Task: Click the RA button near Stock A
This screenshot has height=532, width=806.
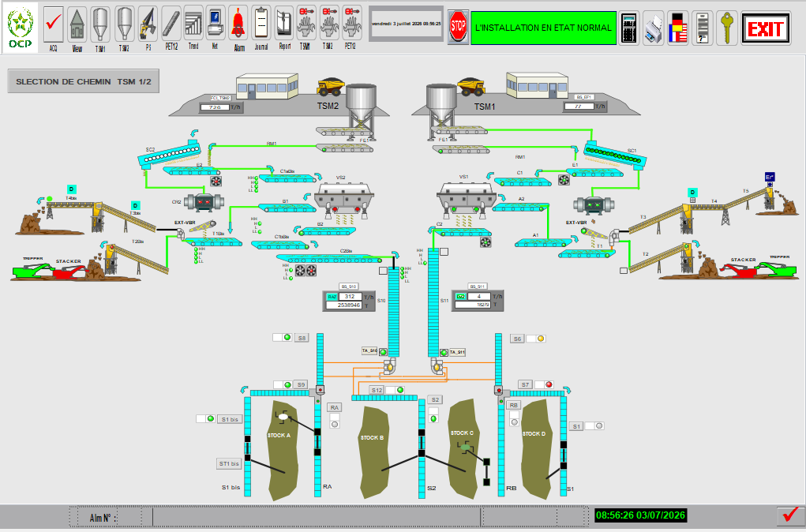Action: [335, 407]
